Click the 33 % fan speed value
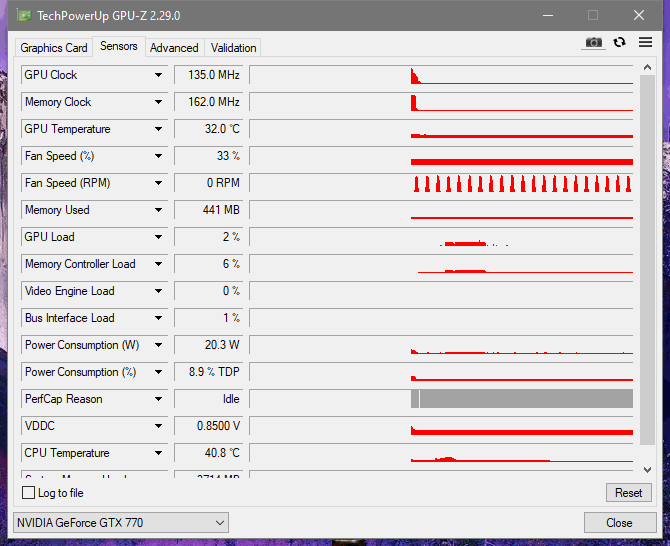The image size is (670, 546). pyautogui.click(x=209, y=156)
